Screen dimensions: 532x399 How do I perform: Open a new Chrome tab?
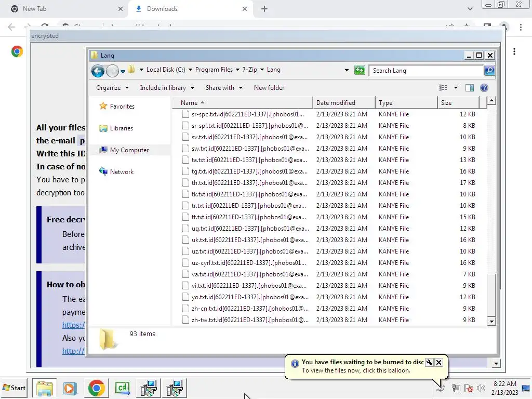[264, 9]
